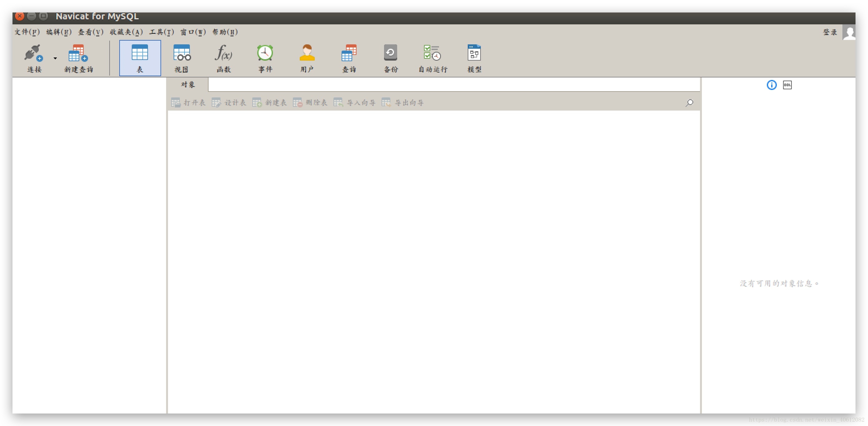Click the user avatar icon
Viewport: 868px width, 426px height.
[x=849, y=32]
